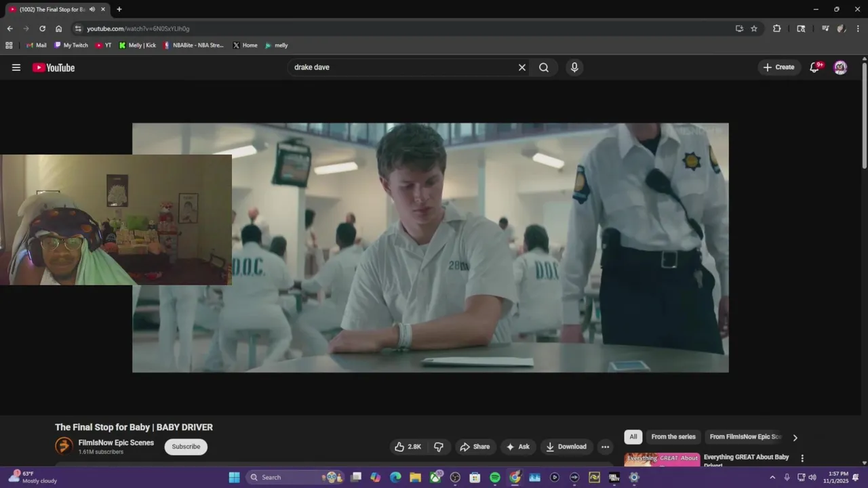This screenshot has width=868, height=488.
Task: Open browser home page
Action: (58, 28)
